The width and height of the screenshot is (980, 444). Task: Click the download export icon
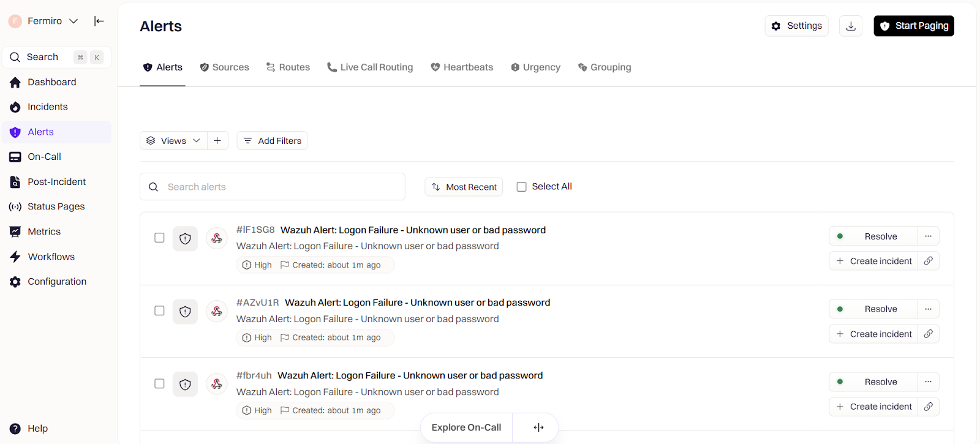pos(851,26)
